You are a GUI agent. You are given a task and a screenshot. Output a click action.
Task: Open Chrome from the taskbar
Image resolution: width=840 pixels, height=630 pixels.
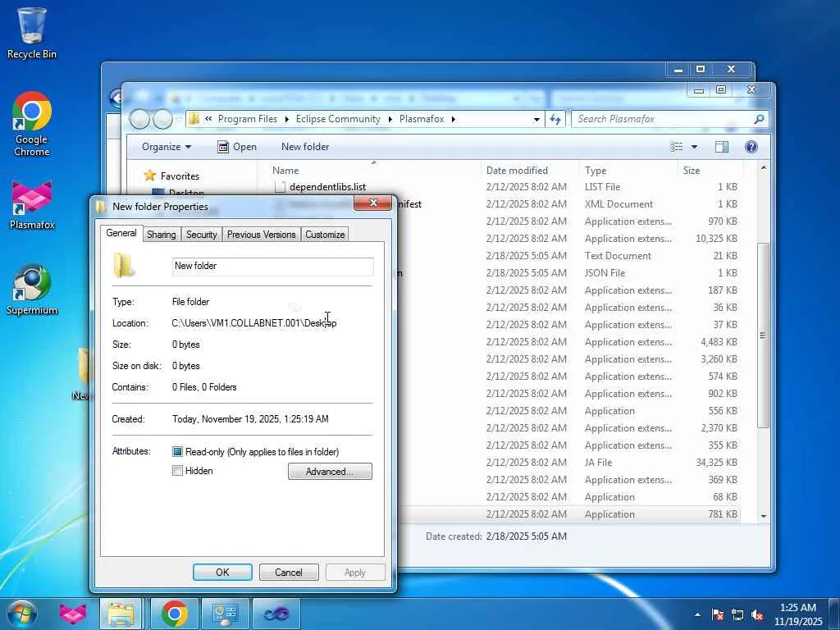[x=174, y=614]
